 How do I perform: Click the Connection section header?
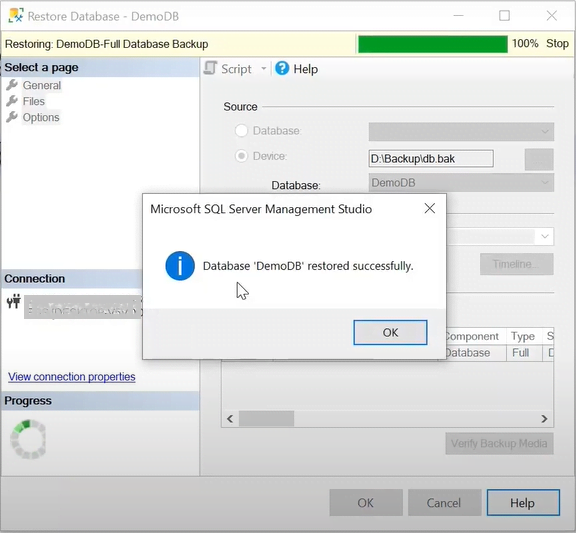[x=72, y=278]
